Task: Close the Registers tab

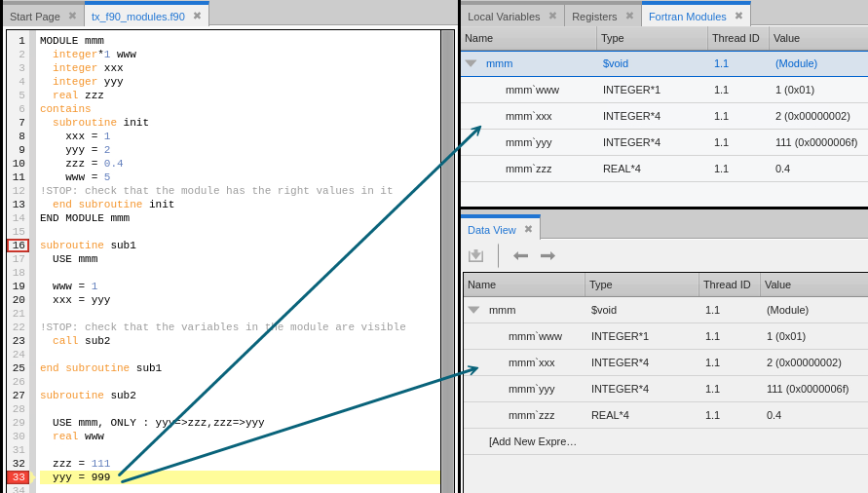Action: (x=629, y=16)
